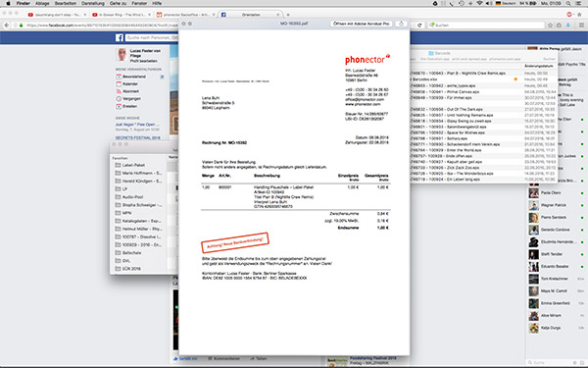Open the Ablage menu
This screenshot has height=368, width=588.
click(42, 3)
